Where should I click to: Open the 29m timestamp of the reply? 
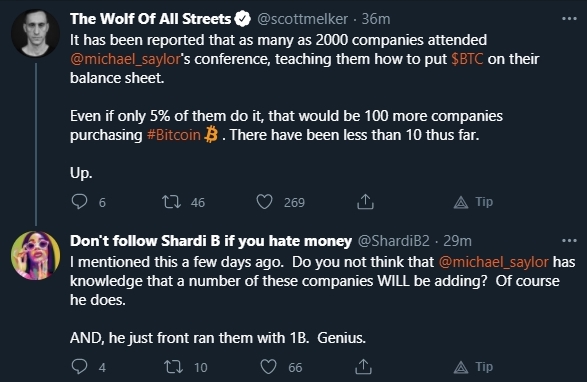[x=457, y=240]
